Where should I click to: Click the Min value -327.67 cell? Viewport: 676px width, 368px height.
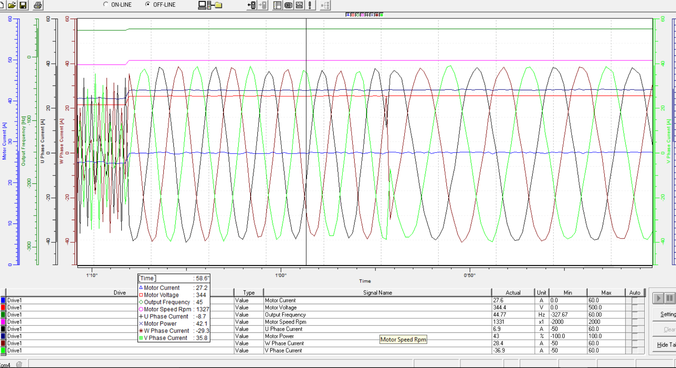[568, 315]
